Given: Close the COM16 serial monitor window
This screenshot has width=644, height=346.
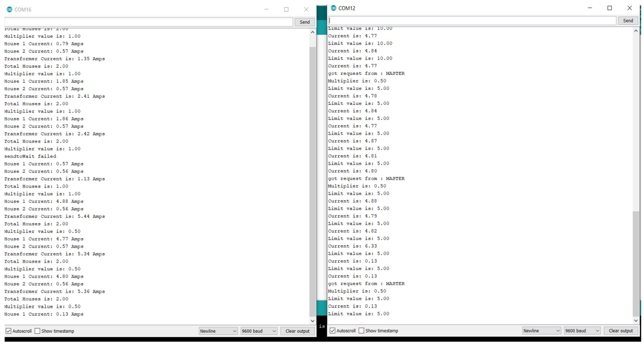Looking at the screenshot, I should pyautogui.click(x=306, y=10).
